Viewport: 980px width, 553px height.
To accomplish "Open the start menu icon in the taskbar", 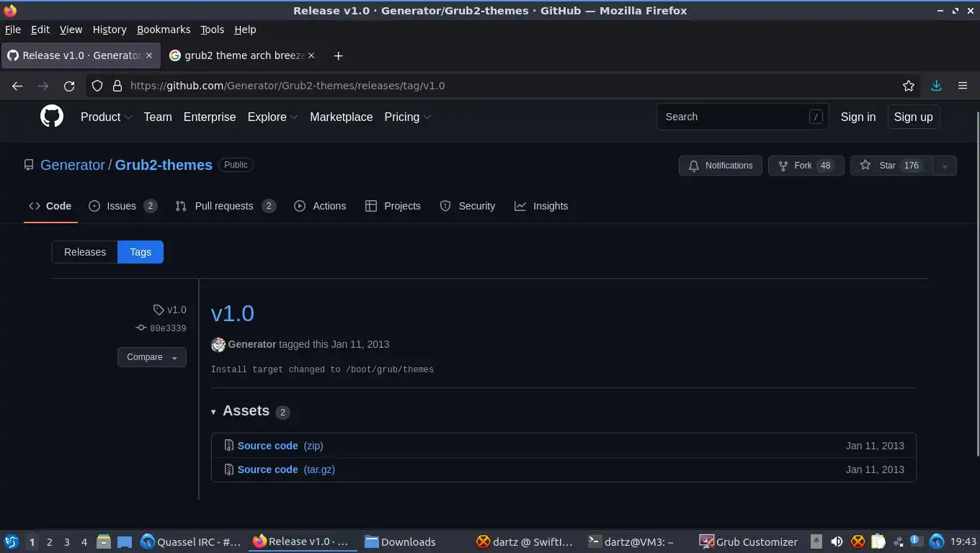I will tap(11, 541).
